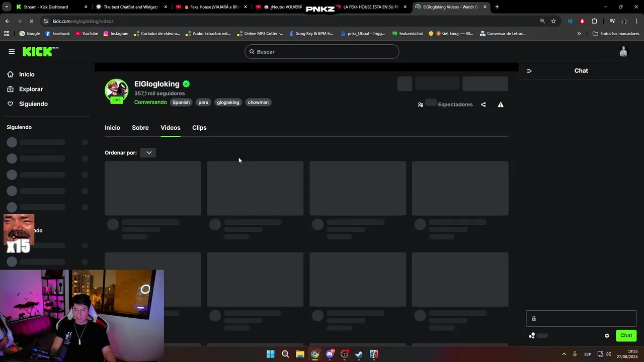
Task: Open the chat points icon
Action: click(x=532, y=336)
